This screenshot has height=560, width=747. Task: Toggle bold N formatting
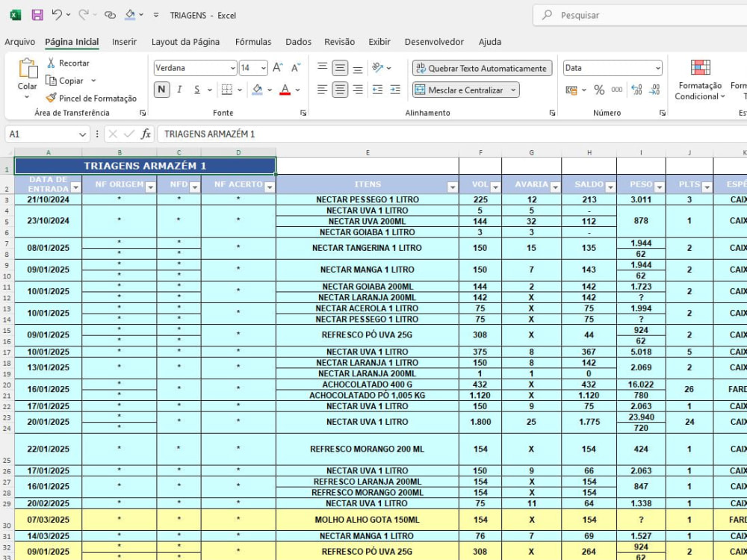coord(161,90)
